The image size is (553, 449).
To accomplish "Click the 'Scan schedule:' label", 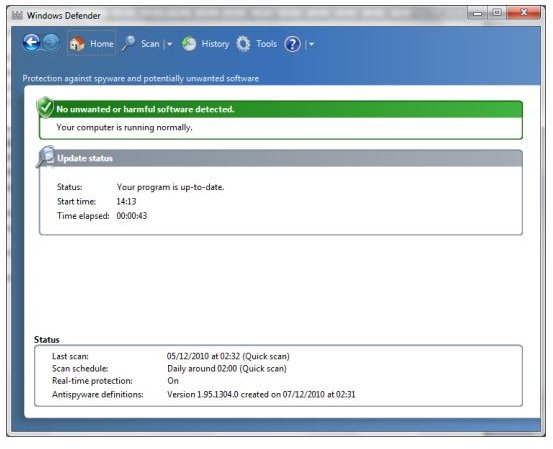I will pyautogui.click(x=80, y=369).
